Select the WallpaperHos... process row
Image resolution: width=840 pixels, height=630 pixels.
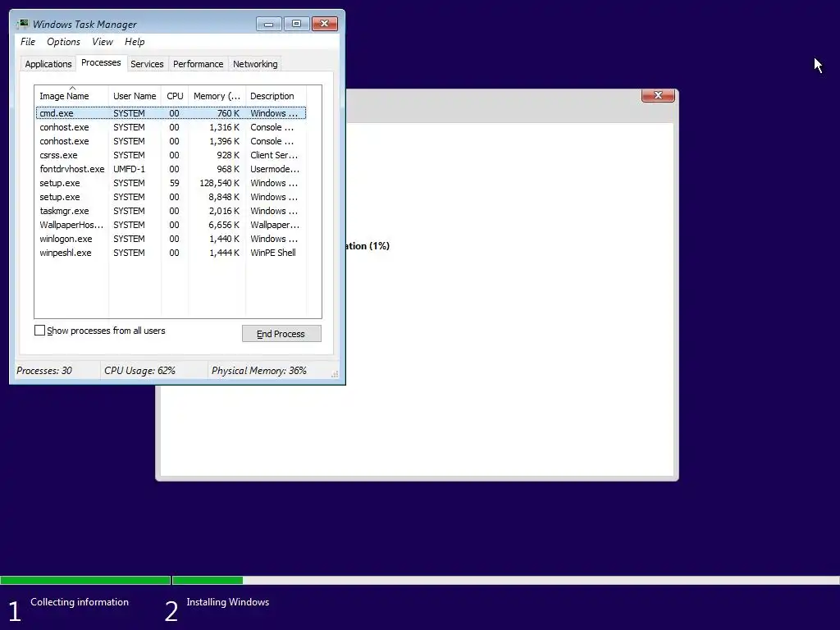click(x=171, y=225)
